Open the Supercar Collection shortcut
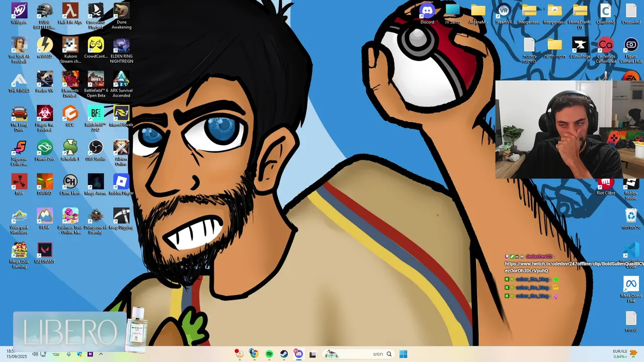This screenshot has height=362, width=644. 19,153
